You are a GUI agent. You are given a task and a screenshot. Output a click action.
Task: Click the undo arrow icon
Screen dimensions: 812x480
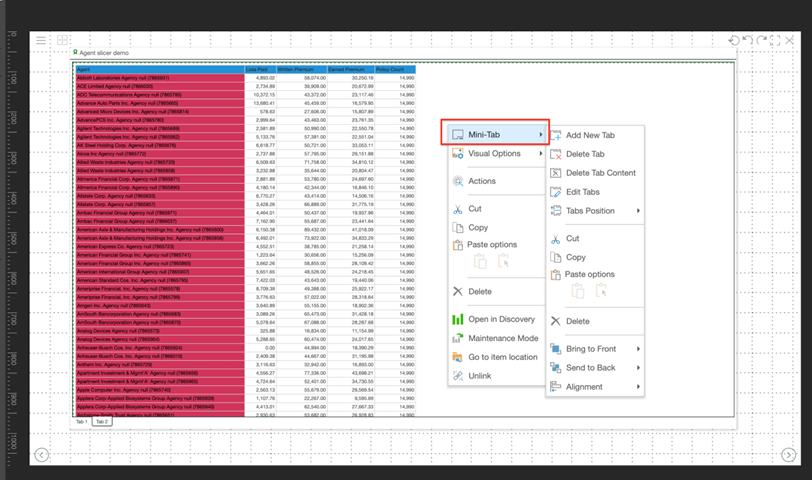point(747,40)
